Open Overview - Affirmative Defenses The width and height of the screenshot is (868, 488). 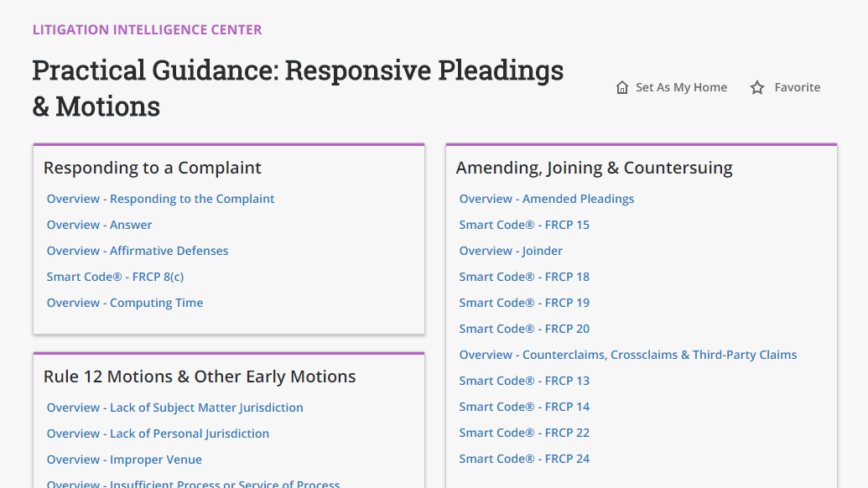tap(138, 251)
